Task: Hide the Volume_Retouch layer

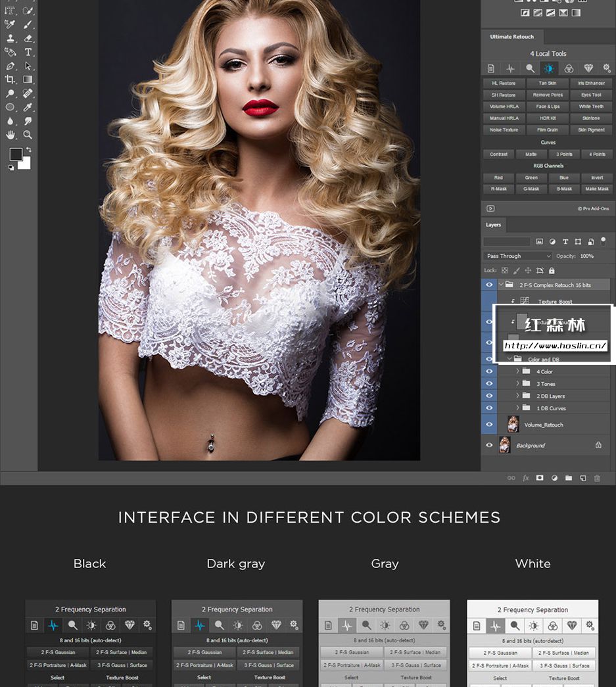Action: pyautogui.click(x=489, y=424)
